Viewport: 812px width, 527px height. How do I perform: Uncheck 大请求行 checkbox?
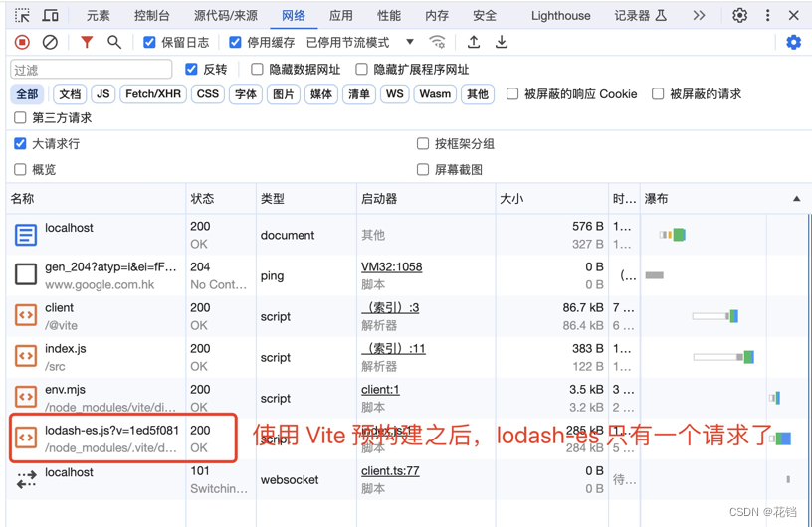tap(20, 143)
